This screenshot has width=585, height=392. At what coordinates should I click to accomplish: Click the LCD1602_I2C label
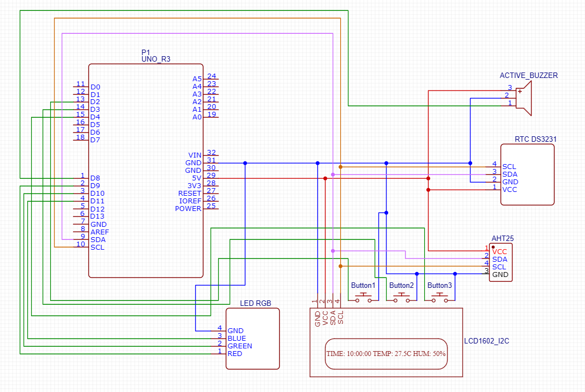coord(486,341)
